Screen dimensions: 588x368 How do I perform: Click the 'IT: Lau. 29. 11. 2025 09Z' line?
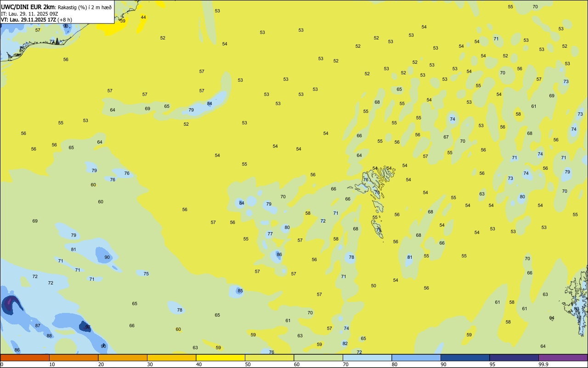pos(29,14)
